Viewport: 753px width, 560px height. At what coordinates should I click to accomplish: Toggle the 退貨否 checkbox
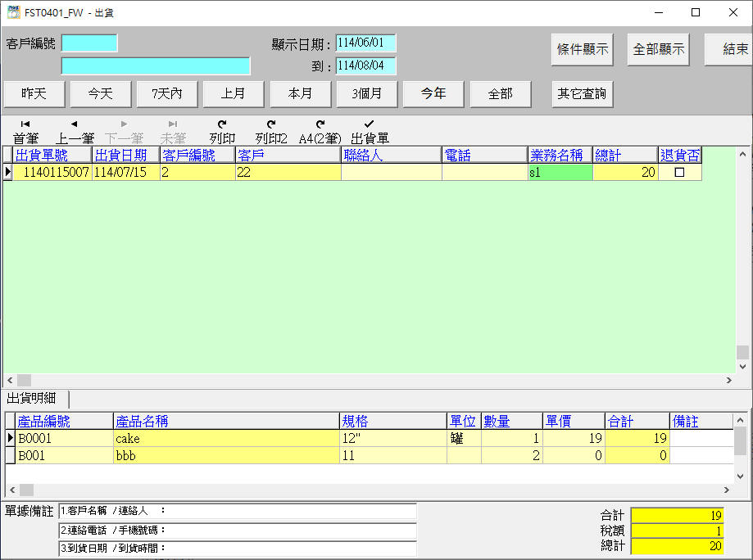(x=679, y=173)
